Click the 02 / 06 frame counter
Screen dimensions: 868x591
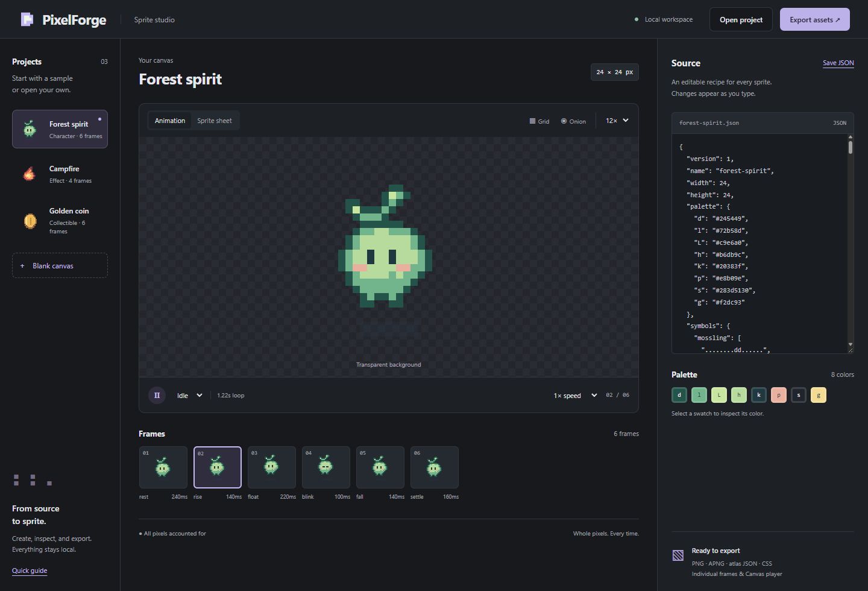618,395
